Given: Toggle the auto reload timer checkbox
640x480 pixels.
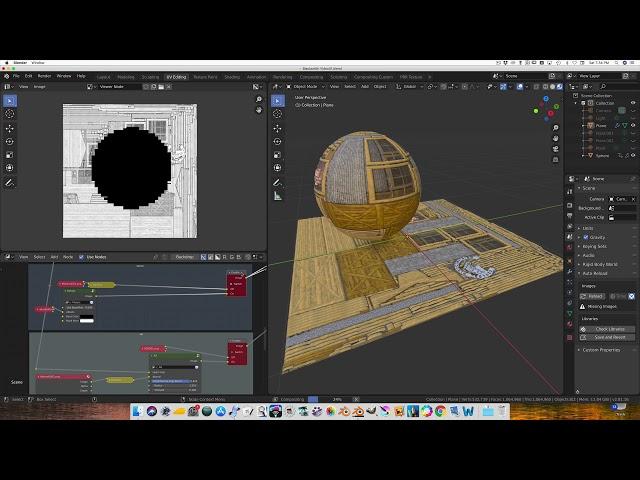Looking at the screenshot, I should [x=631, y=296].
